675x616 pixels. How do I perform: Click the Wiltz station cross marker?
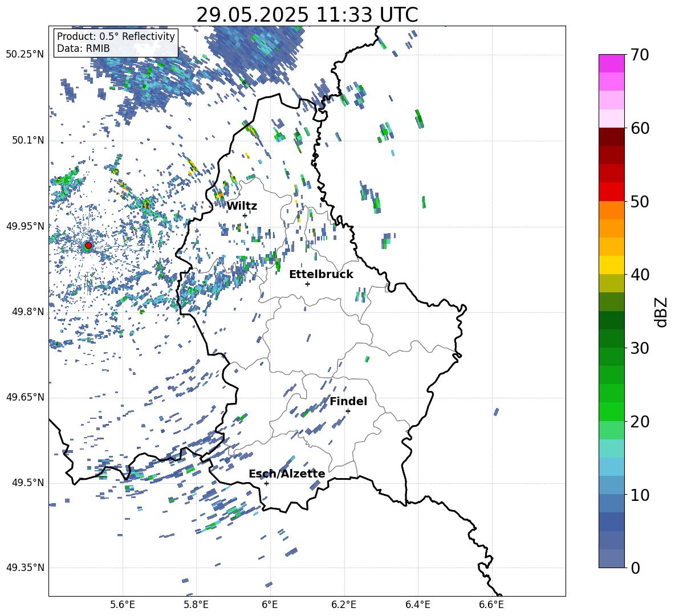(245, 215)
